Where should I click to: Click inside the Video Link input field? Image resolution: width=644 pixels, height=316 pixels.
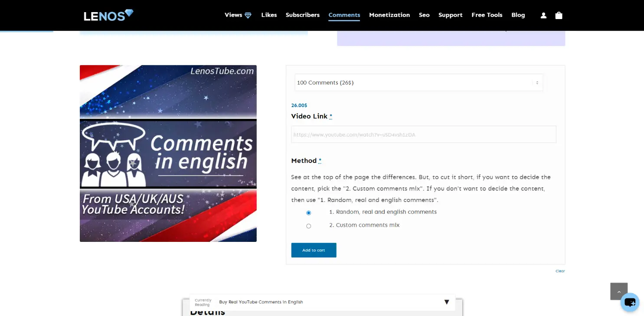[x=423, y=134]
